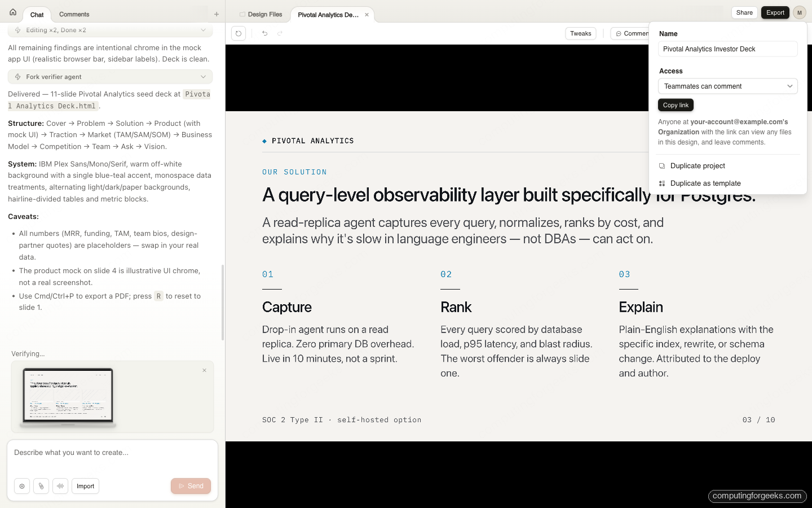Click the Name field showing 'Pivotal Analytics Investor Deck'

727,49
